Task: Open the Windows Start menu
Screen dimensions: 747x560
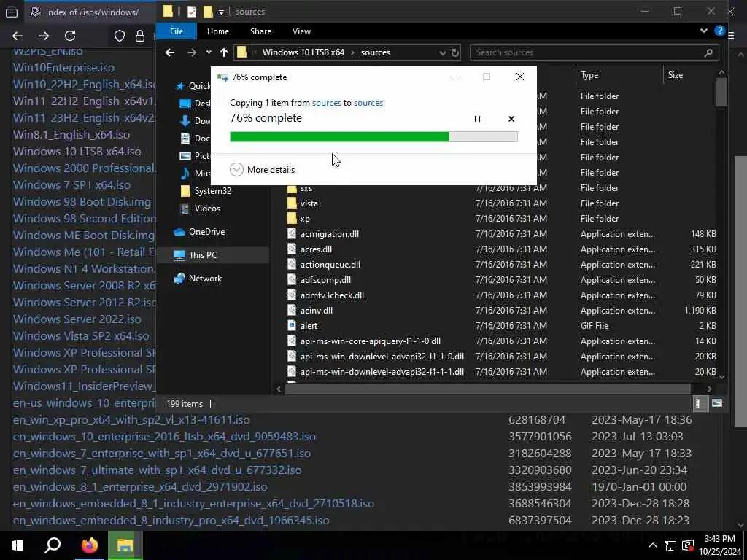Action: click(18, 545)
